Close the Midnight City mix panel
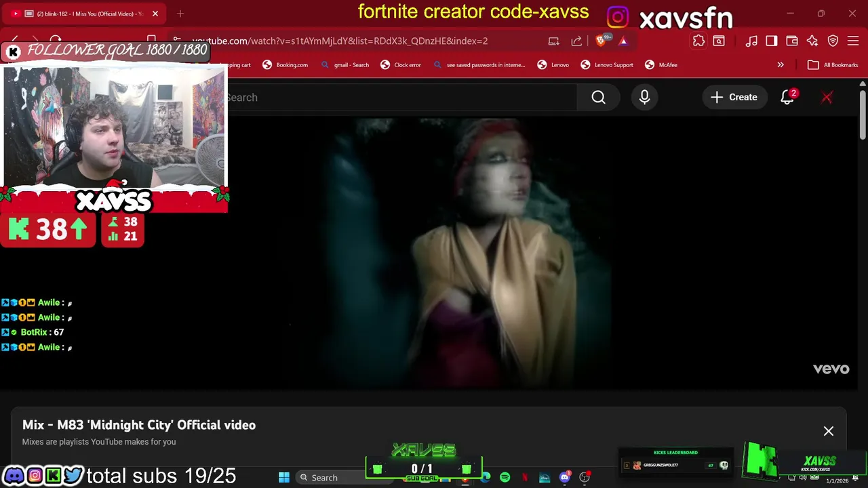This screenshot has height=488, width=868. pos(829,431)
